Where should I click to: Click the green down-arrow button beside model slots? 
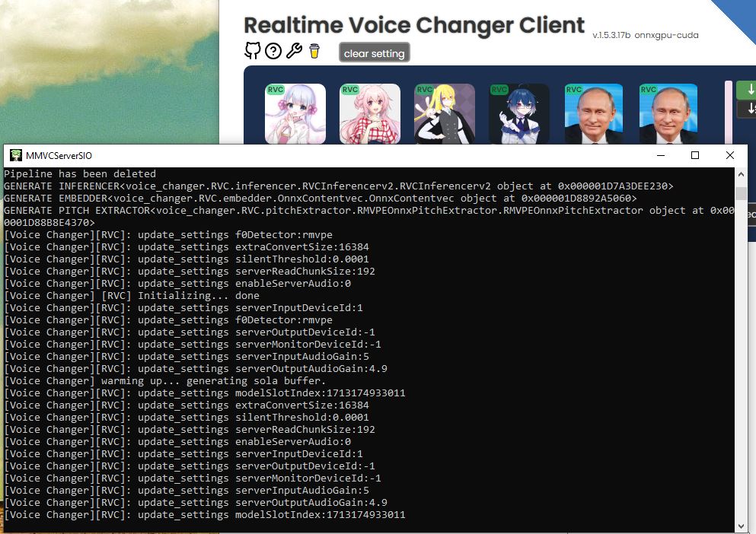click(x=746, y=90)
